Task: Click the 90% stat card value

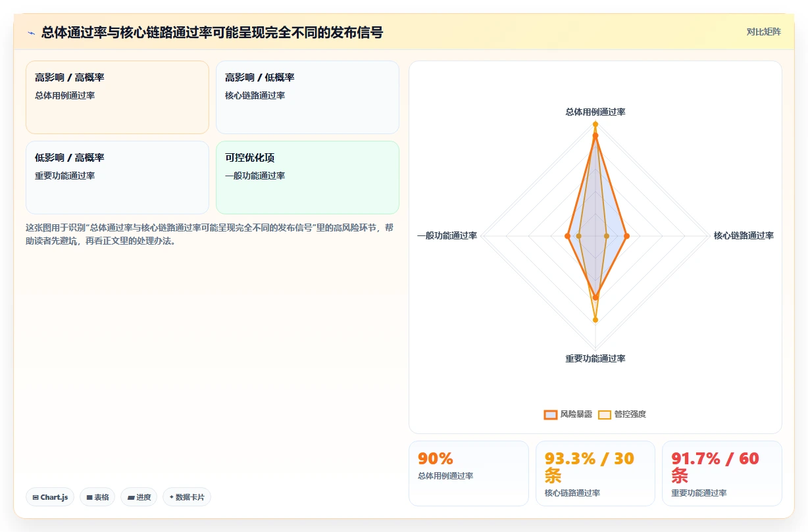Action: 436,459
